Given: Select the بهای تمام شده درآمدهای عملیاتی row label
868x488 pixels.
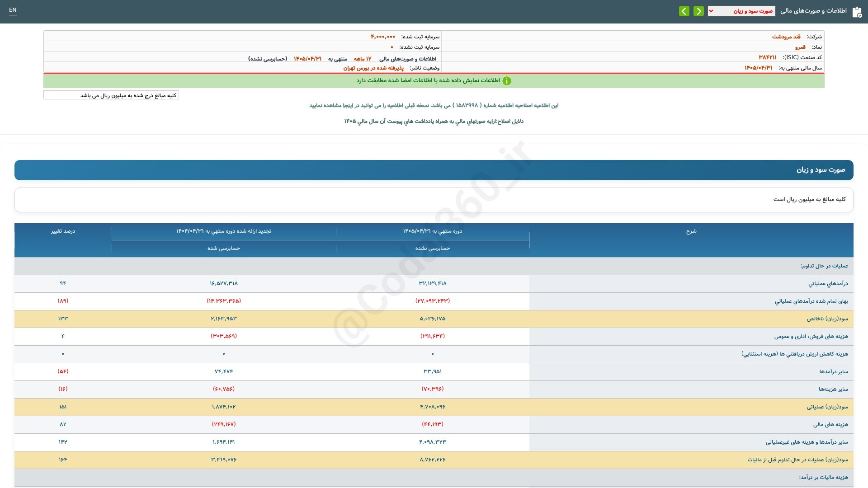Looking at the screenshot, I should coord(811,301).
